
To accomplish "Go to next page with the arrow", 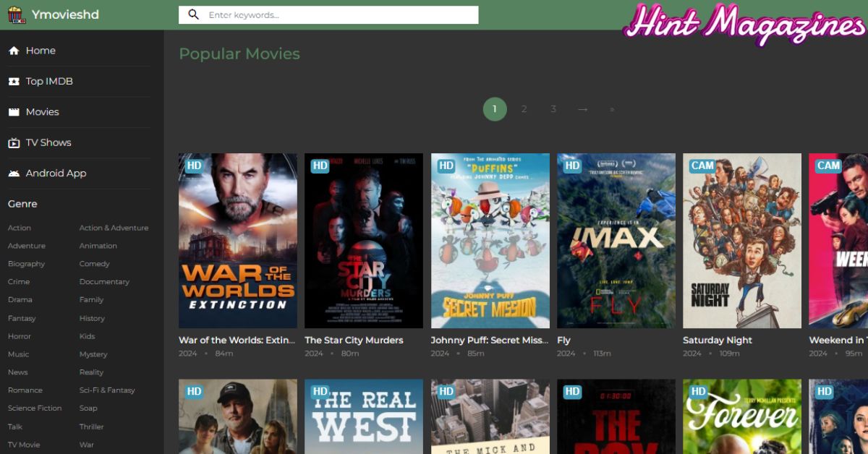I will tap(582, 109).
